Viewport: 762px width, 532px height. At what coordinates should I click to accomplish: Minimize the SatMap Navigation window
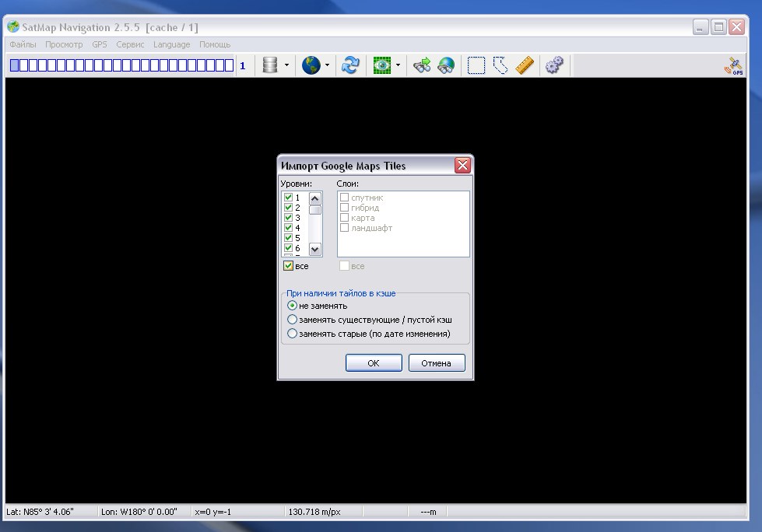click(701, 27)
